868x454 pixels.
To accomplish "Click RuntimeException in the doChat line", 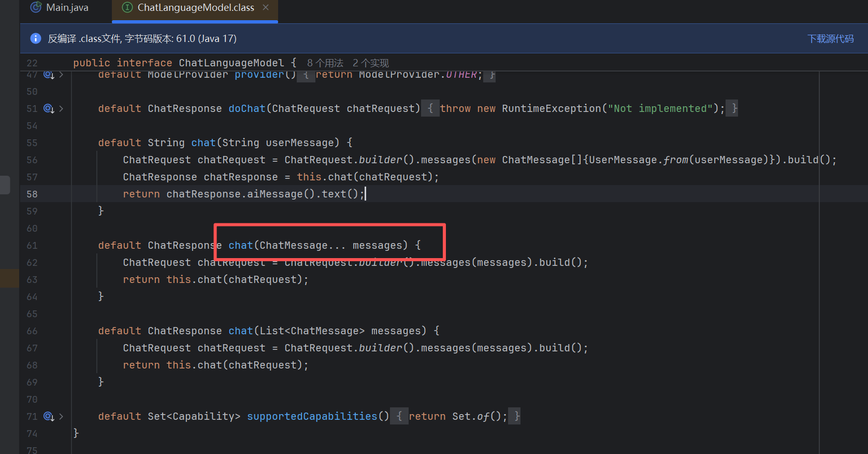I will pos(552,108).
